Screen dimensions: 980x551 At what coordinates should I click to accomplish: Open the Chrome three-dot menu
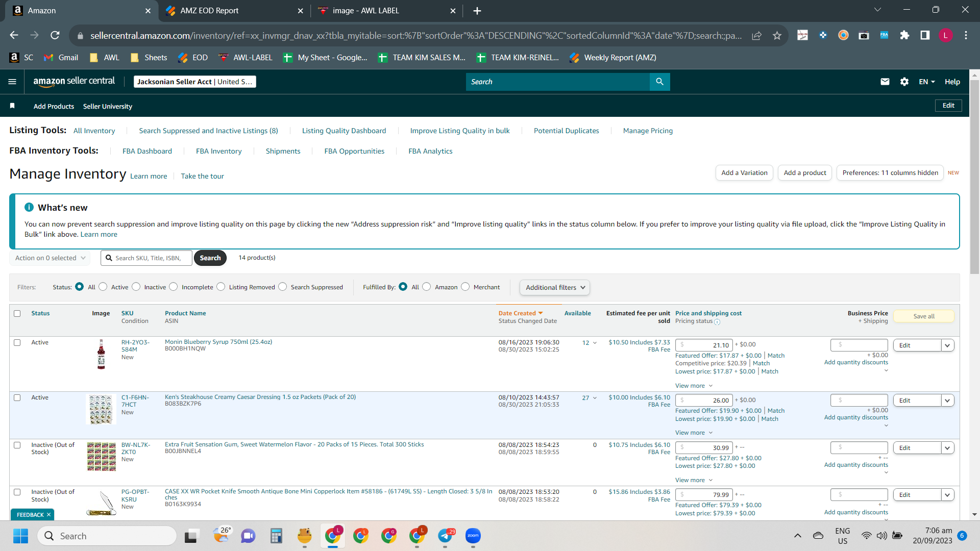pyautogui.click(x=966, y=35)
